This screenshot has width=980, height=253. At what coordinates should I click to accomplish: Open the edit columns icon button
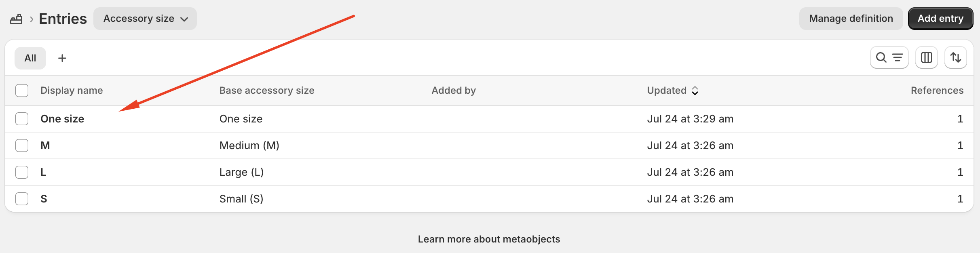pyautogui.click(x=926, y=58)
